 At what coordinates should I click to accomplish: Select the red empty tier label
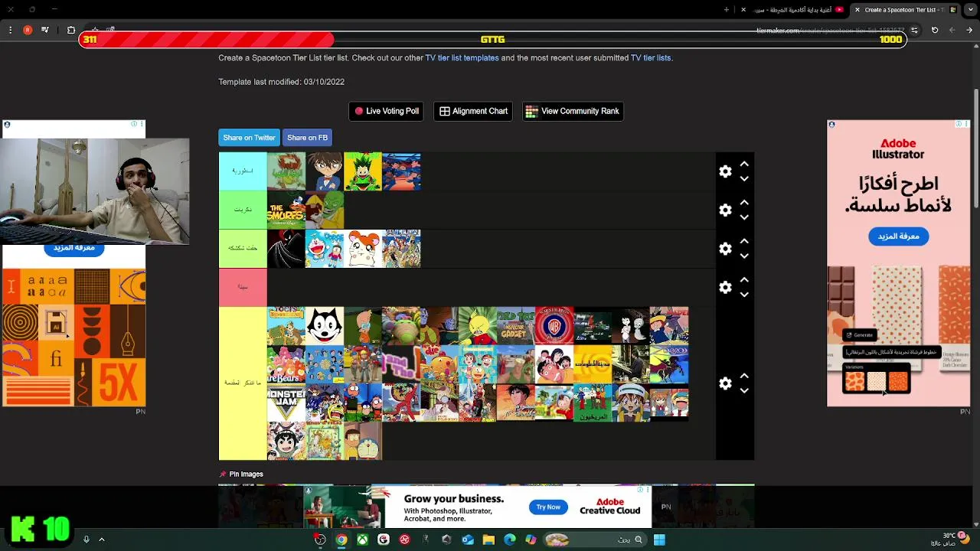click(243, 287)
